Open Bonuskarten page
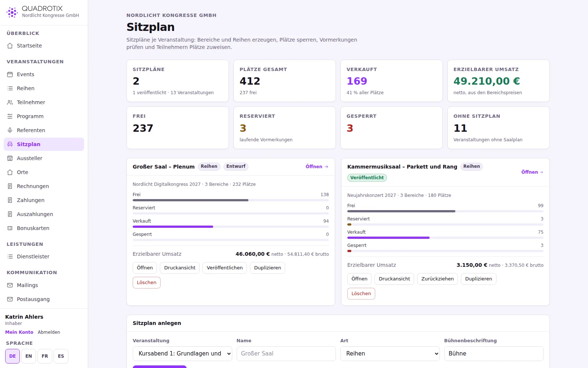The width and height of the screenshot is (588, 368). point(44,228)
